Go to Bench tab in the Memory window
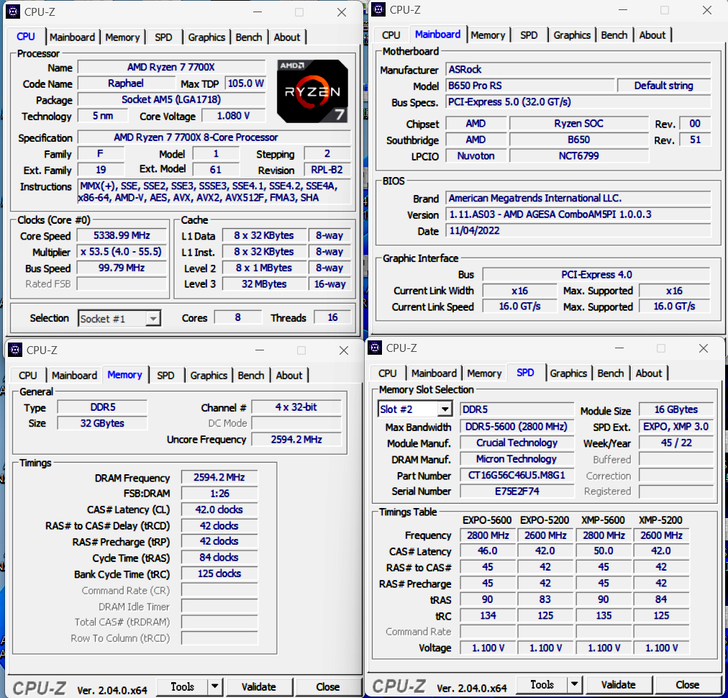 (x=251, y=375)
